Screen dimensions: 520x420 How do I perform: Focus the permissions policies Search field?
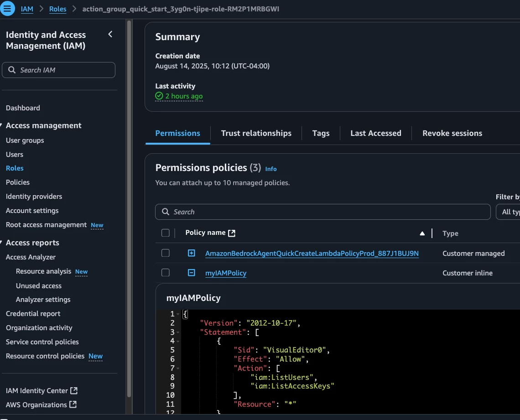322,212
